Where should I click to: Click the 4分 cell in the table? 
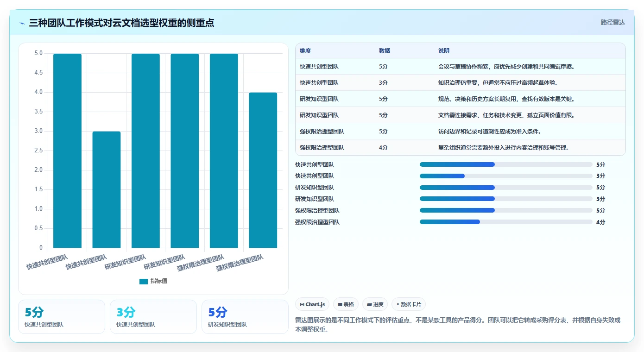(383, 148)
